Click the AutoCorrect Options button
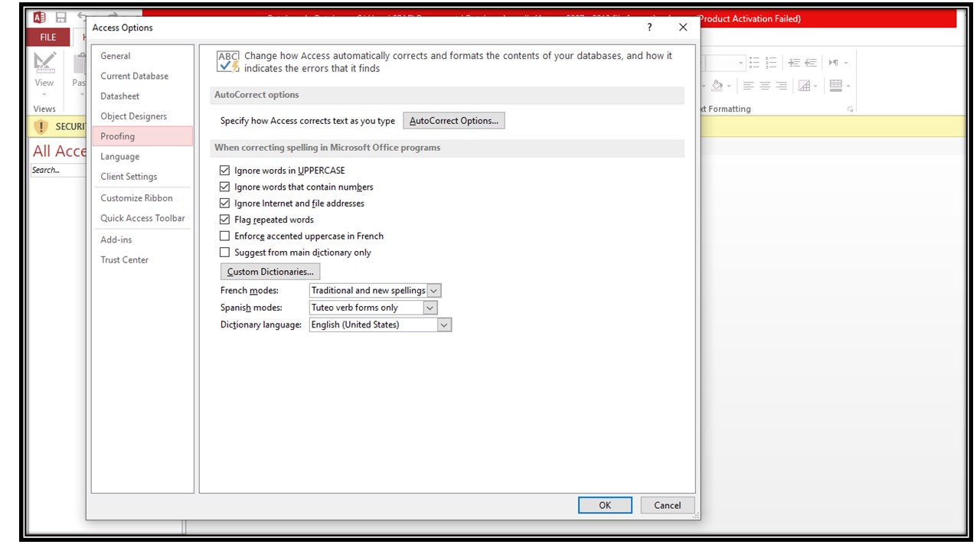The height and width of the screenshot is (551, 980). coord(454,121)
